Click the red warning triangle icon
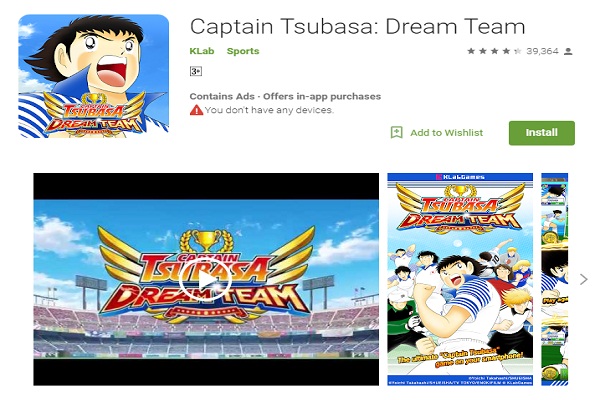Screen dimensions: 600x400 click(196, 110)
